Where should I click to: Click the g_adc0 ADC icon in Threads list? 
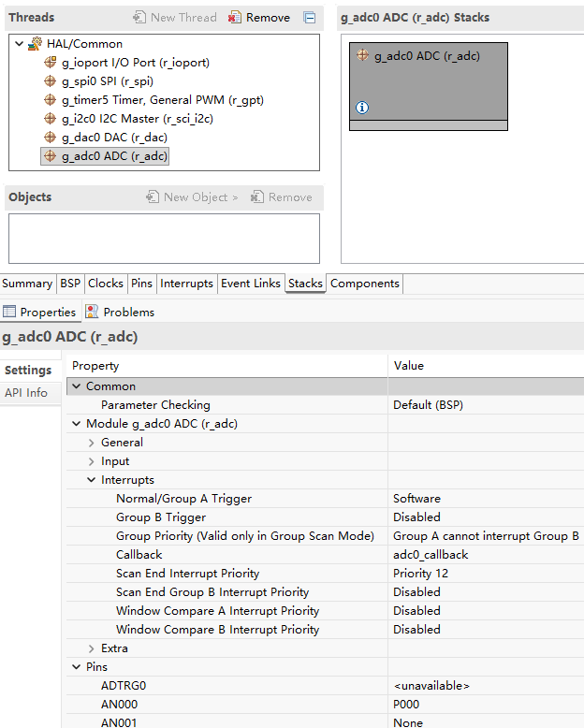point(51,156)
